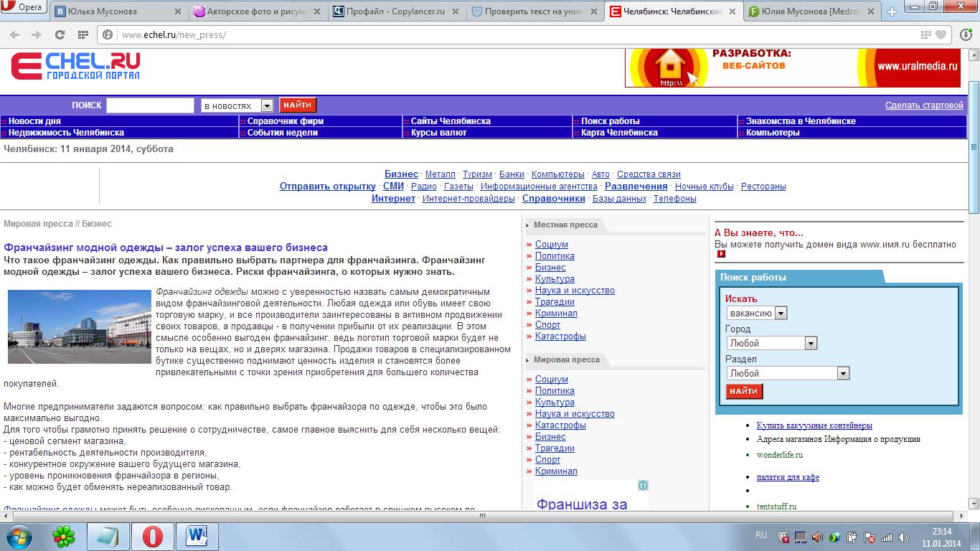This screenshot has width=980, height=551.
Task: Switch to the Авторское фото и рисунки tab
Action: 256,12
